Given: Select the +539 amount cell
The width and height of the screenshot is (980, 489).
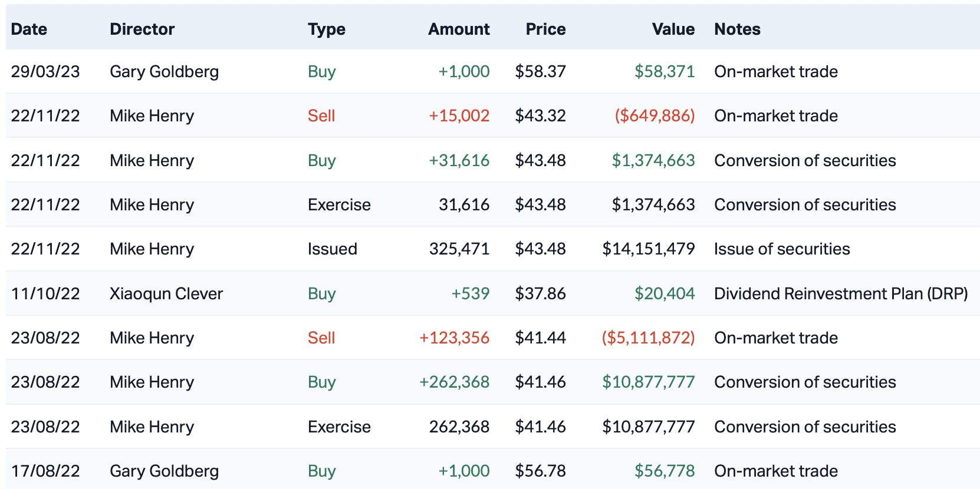Looking at the screenshot, I should tap(470, 293).
